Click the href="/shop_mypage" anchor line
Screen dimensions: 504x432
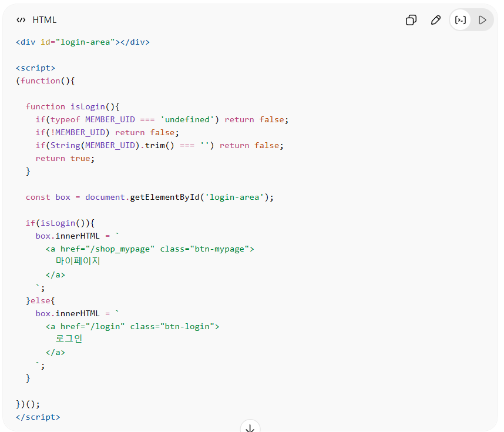150,249
